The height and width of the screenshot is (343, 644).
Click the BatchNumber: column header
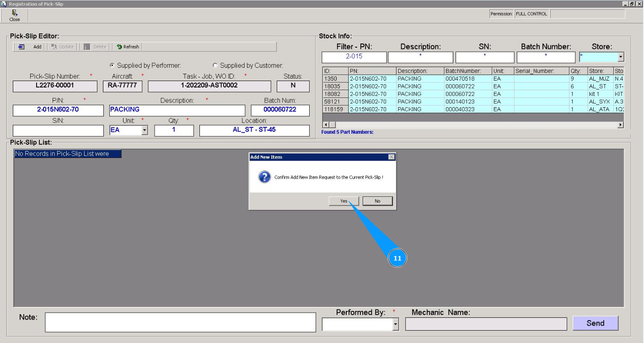pyautogui.click(x=468, y=71)
